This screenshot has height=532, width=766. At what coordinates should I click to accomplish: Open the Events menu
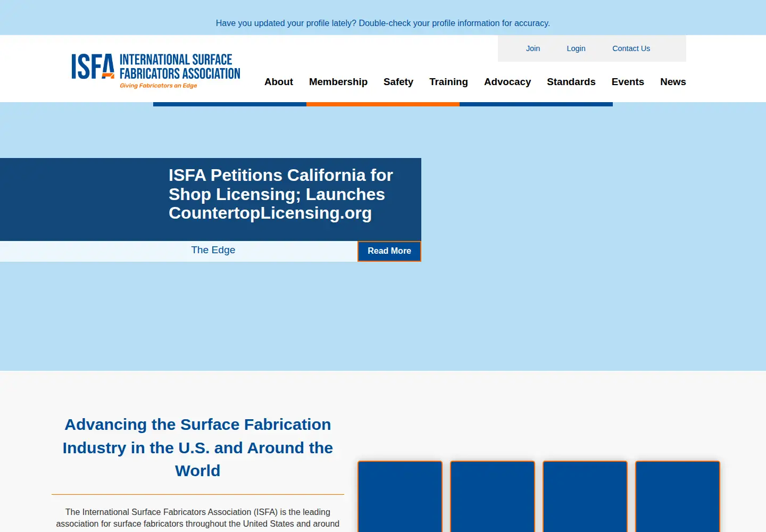tap(628, 82)
